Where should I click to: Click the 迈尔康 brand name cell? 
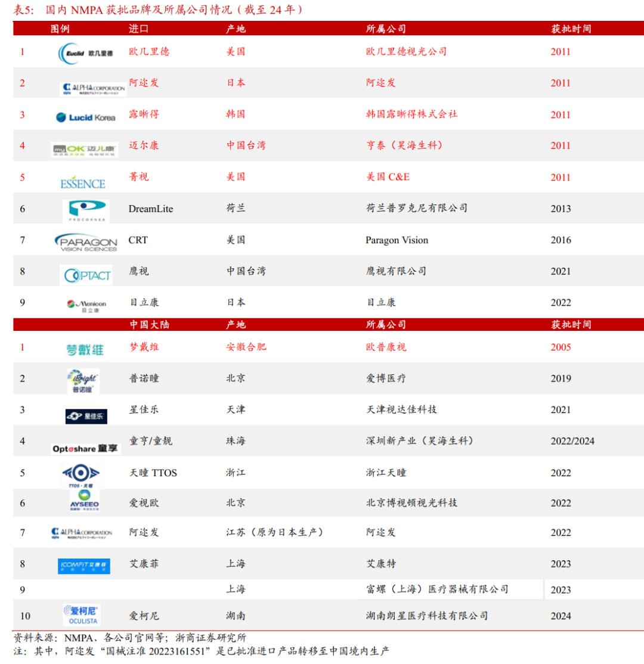click(144, 145)
